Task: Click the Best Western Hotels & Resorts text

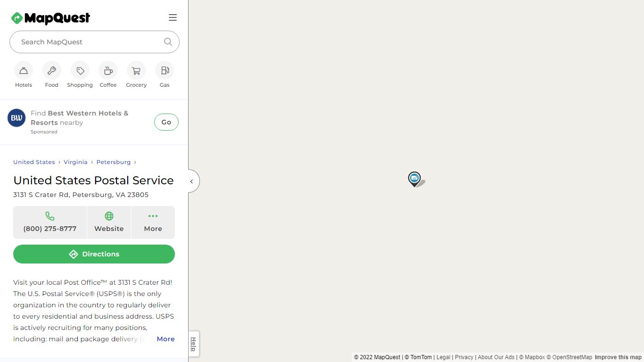Action: pyautogui.click(x=79, y=118)
